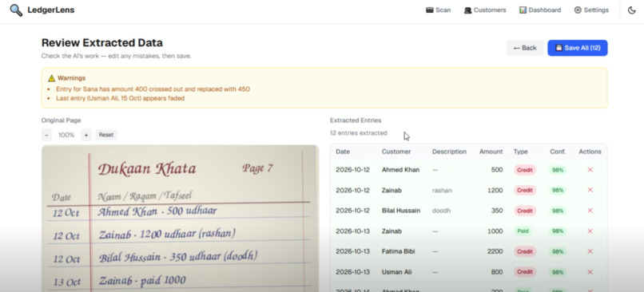Click the customer name Fatima Bibi

(x=398, y=251)
